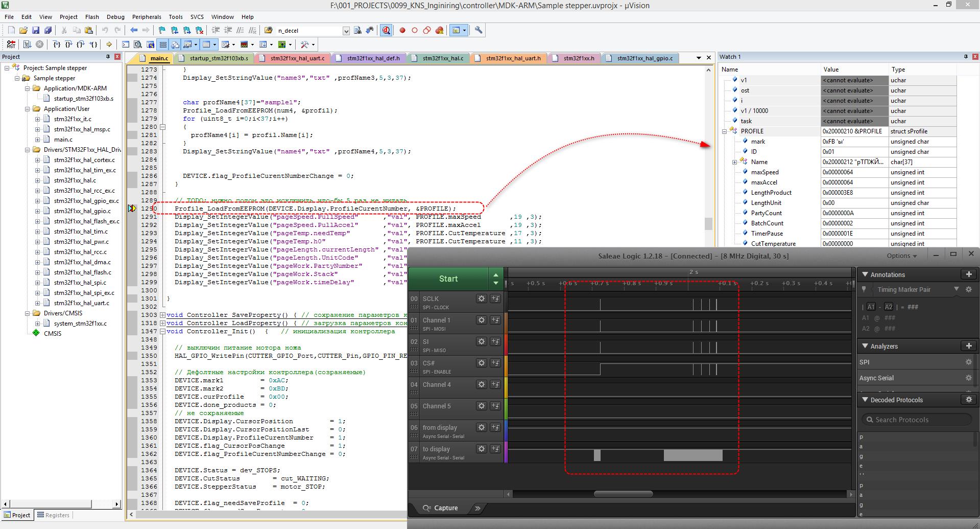This screenshot has width=980, height=529.
Task: Open Saleae Options menu
Action: coord(901,256)
